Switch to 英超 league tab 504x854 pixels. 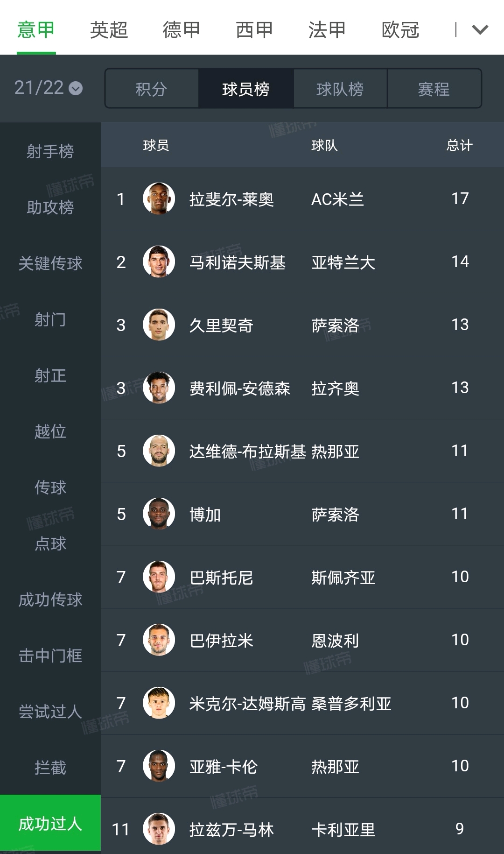109,30
